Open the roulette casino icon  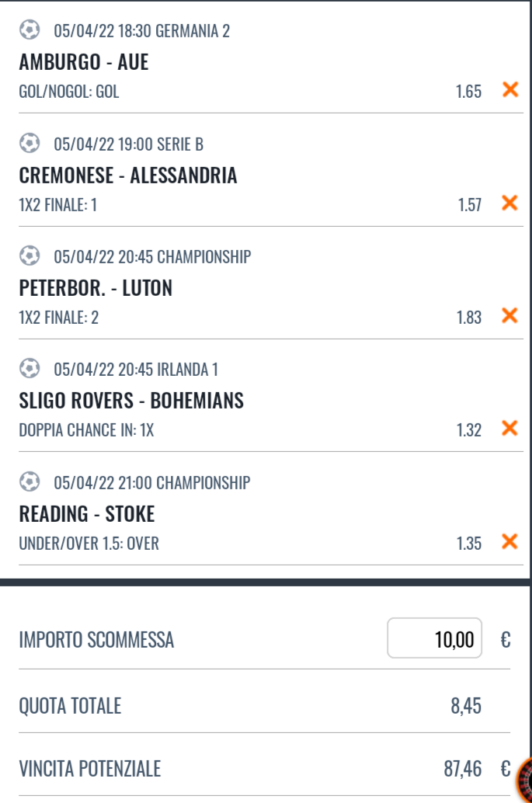click(525, 780)
